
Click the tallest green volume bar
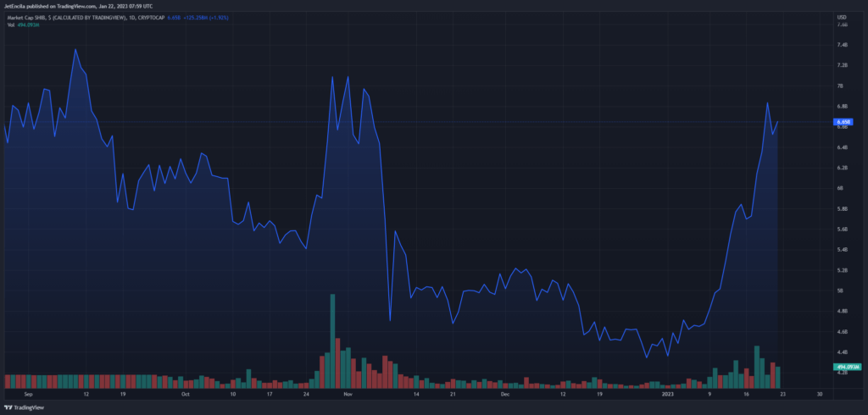332,341
